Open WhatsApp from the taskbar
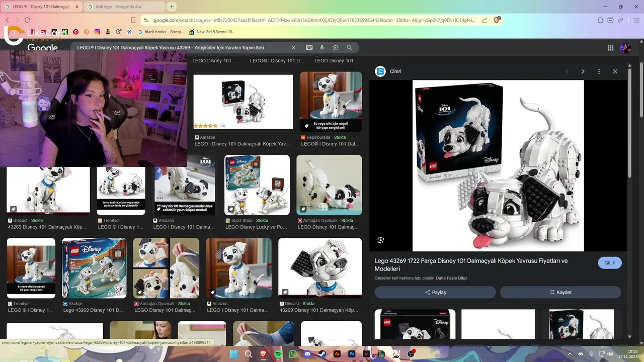Viewport: 644px width, 362px height. (293, 354)
